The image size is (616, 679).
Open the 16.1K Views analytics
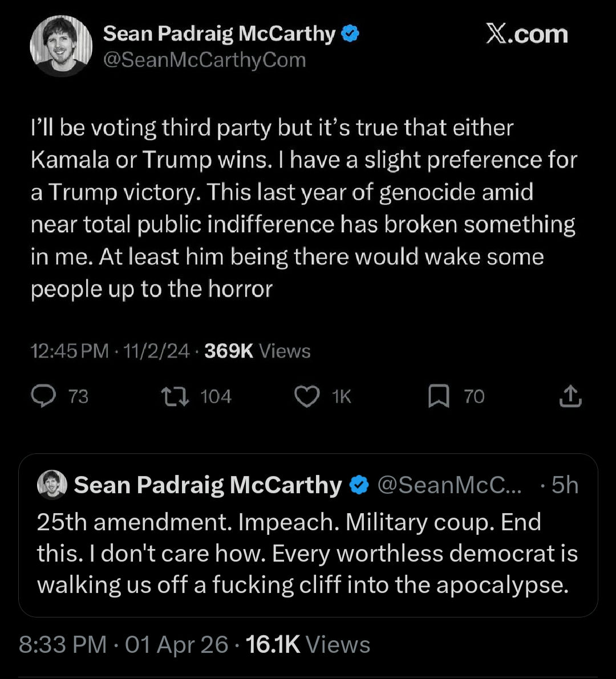(307, 645)
